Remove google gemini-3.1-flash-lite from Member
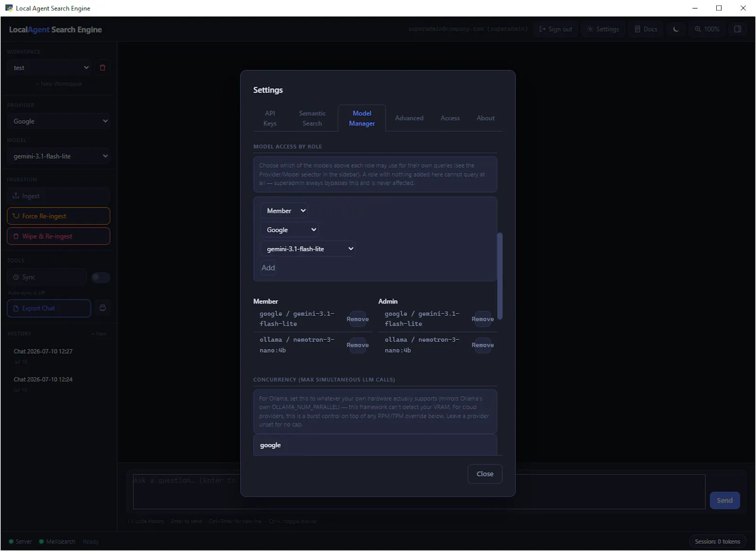This screenshot has height=551, width=756. coord(358,320)
